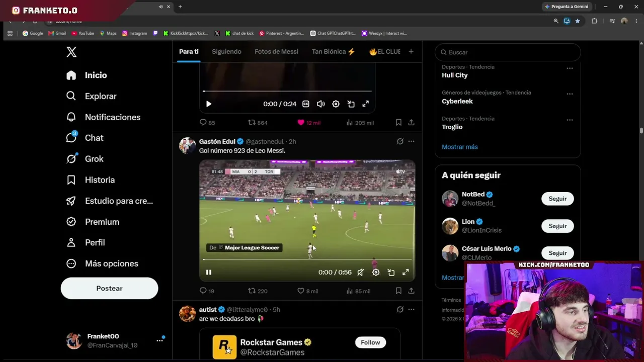The width and height of the screenshot is (644, 362).
Task: Open Gmail bookmark in bookmarks bar
Action: click(57, 33)
